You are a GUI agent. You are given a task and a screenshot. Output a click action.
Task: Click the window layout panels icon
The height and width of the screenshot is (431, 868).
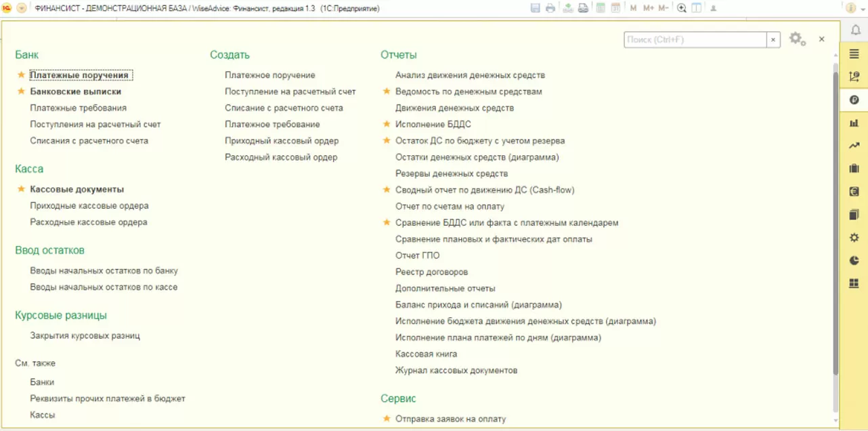(x=697, y=8)
